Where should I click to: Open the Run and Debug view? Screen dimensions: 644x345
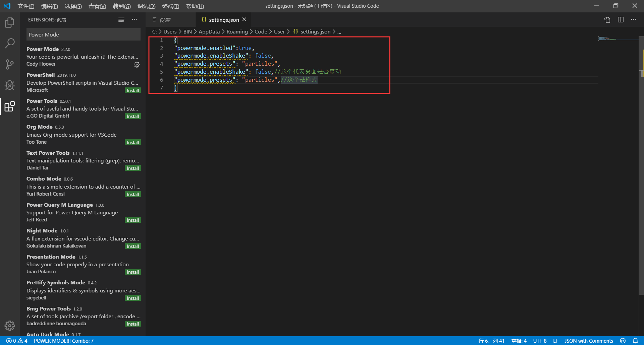coord(9,85)
